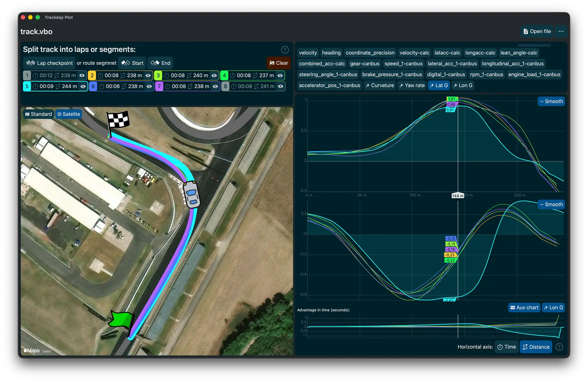Select the heading channel
Viewport: 588px width, 382px height.
[331, 53]
